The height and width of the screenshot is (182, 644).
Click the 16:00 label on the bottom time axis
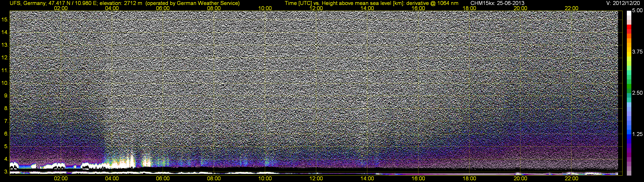click(x=418, y=179)
